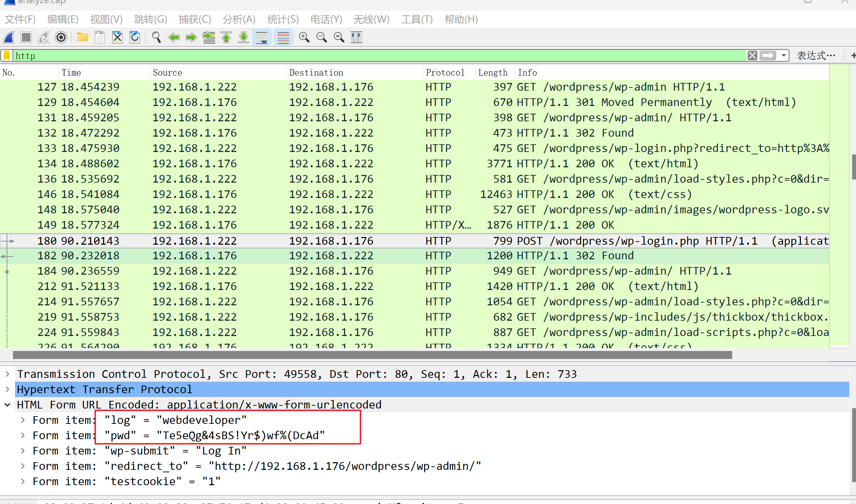This screenshot has height=504, width=856.
Task: Toggle packet list colorize rules
Action: pyautogui.click(x=283, y=37)
